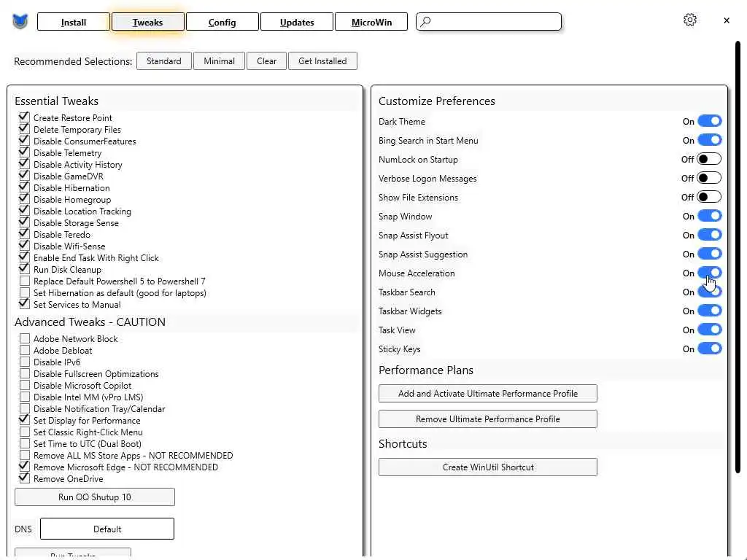Click the Customize Preferences heading
The width and height of the screenshot is (747, 560).
437,101
